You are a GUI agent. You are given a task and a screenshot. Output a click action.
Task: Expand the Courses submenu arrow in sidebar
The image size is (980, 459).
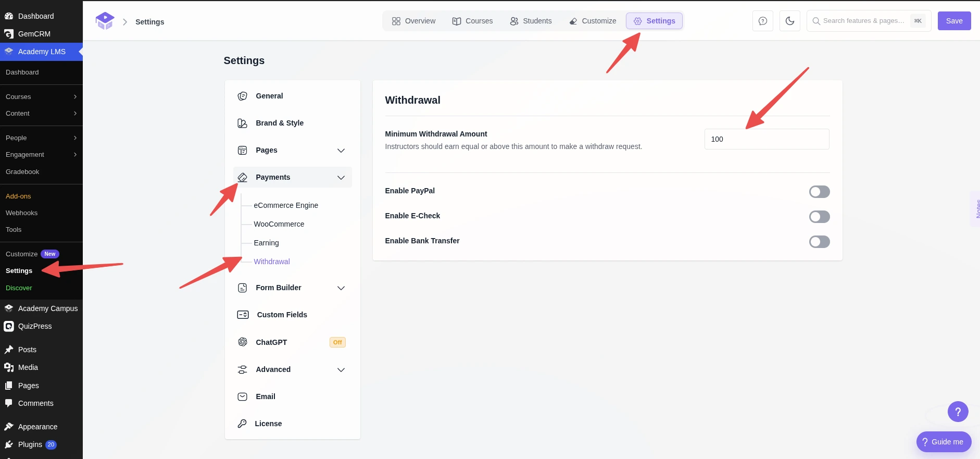click(x=75, y=97)
